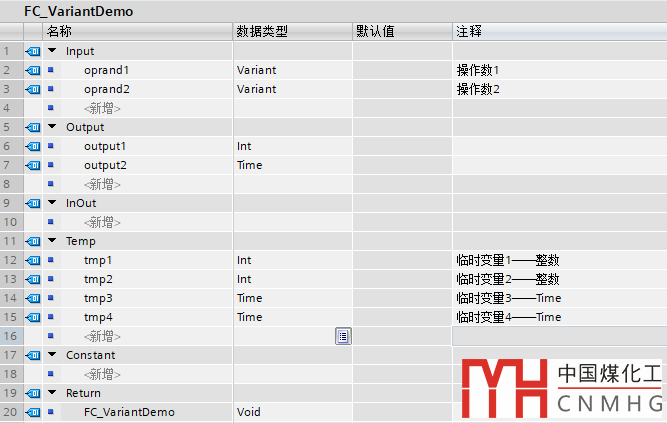Collapse the Constant section
667x423 pixels.
tap(52, 354)
